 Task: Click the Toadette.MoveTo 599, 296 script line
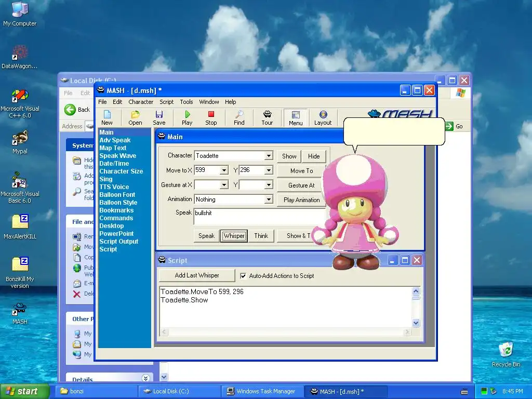tap(202, 292)
